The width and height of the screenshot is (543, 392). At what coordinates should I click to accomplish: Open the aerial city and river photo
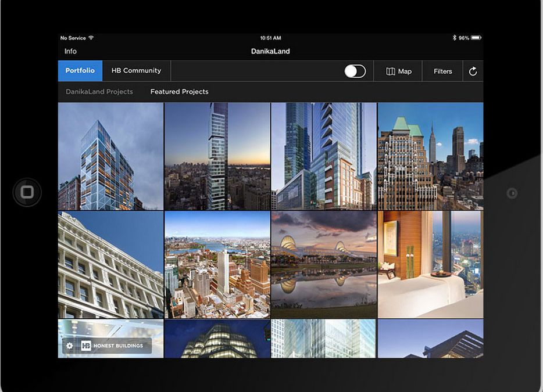(x=217, y=265)
